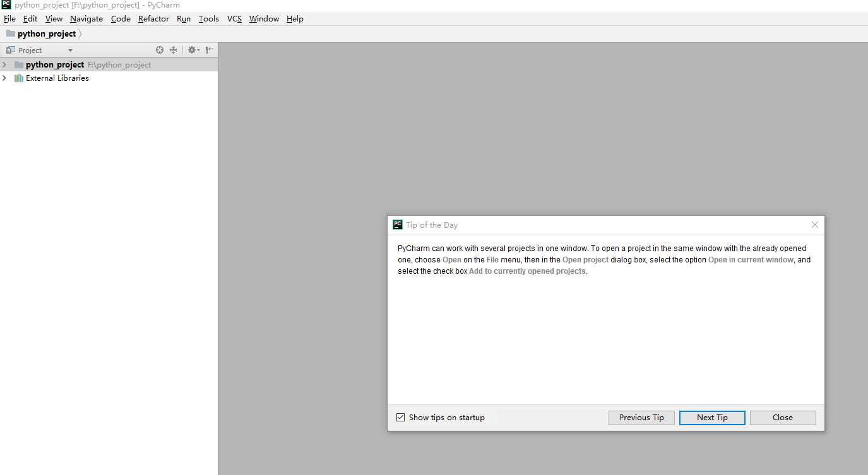Screen dimensions: 868x475
Task: Dismiss Tip of the Day with X
Action: [815, 225]
